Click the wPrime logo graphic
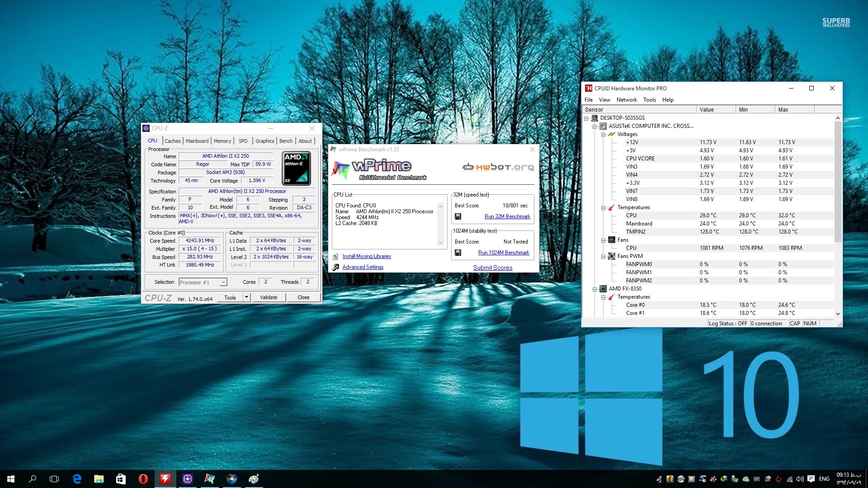868x488 pixels. pyautogui.click(x=380, y=170)
